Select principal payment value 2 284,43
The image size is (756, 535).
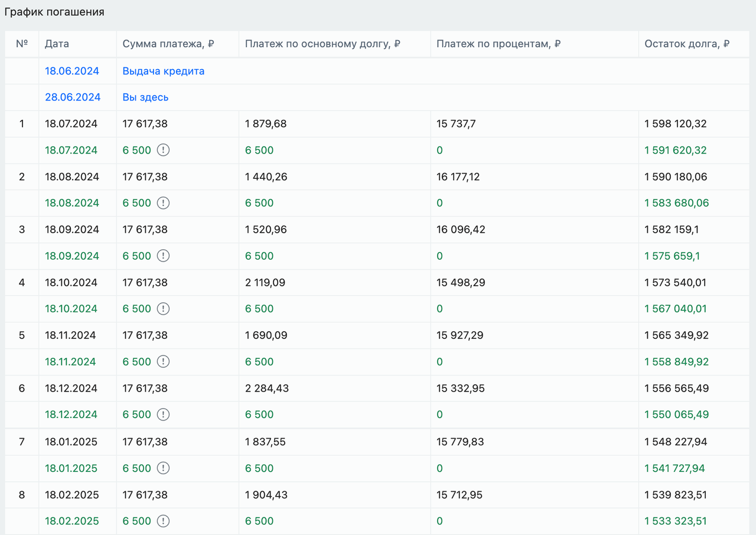[x=267, y=389]
